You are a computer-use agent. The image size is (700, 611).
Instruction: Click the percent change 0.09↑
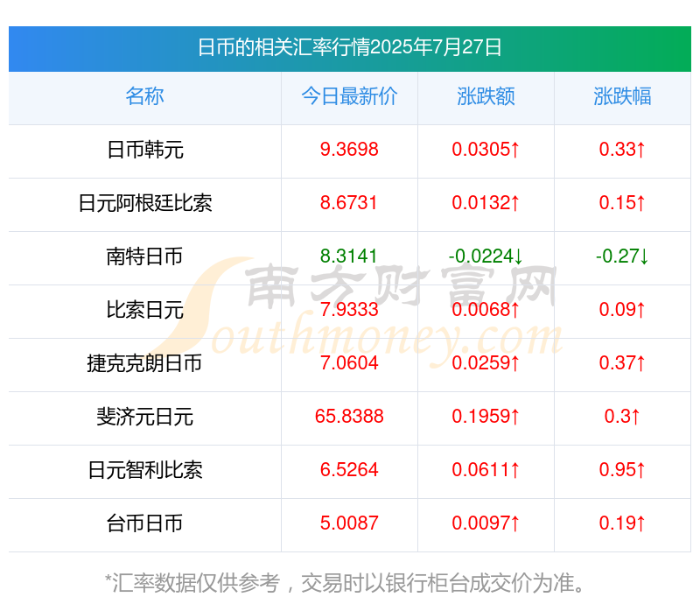click(x=622, y=310)
